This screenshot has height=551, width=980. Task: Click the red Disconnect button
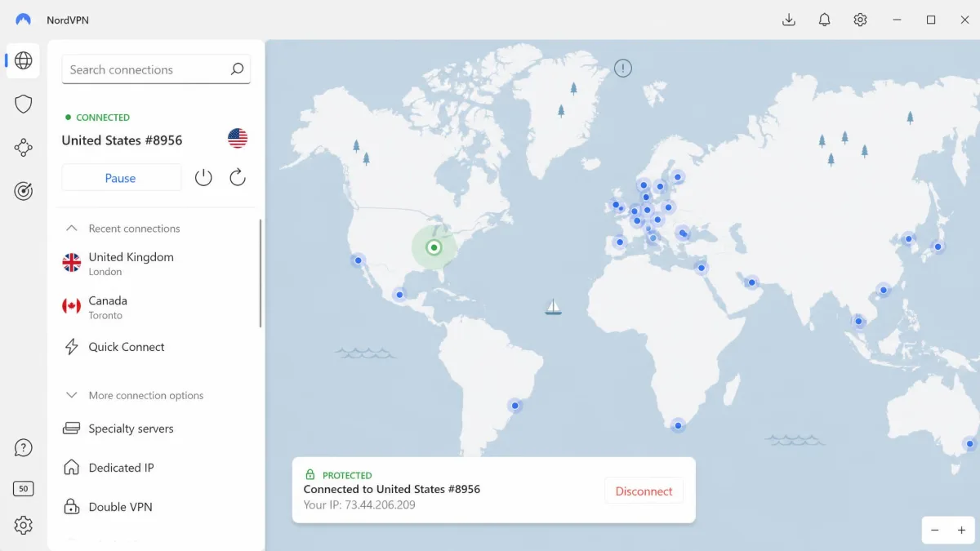pyautogui.click(x=644, y=491)
